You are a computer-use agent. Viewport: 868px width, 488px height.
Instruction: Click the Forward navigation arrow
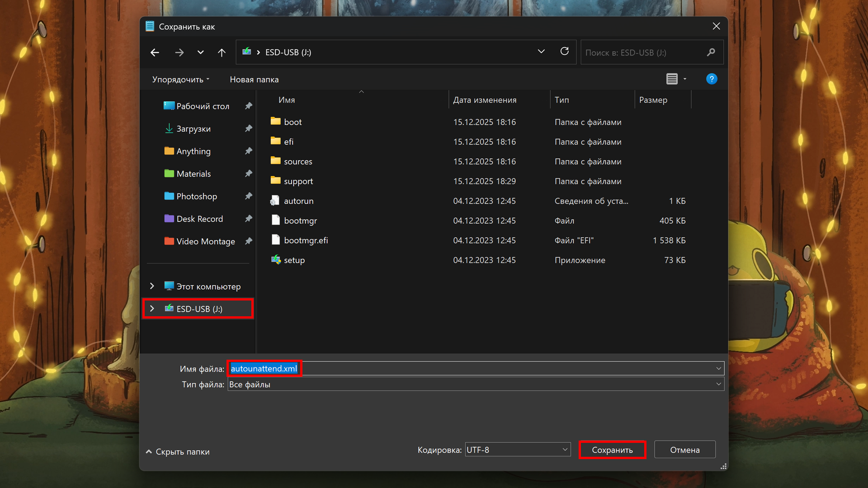[x=179, y=52]
